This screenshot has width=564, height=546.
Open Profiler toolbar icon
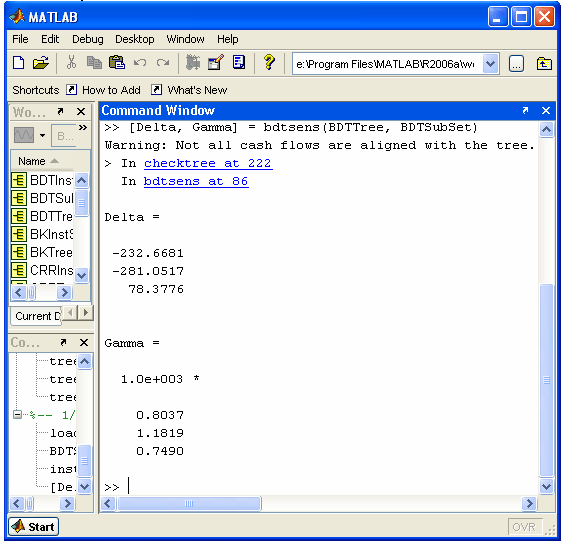click(239, 63)
